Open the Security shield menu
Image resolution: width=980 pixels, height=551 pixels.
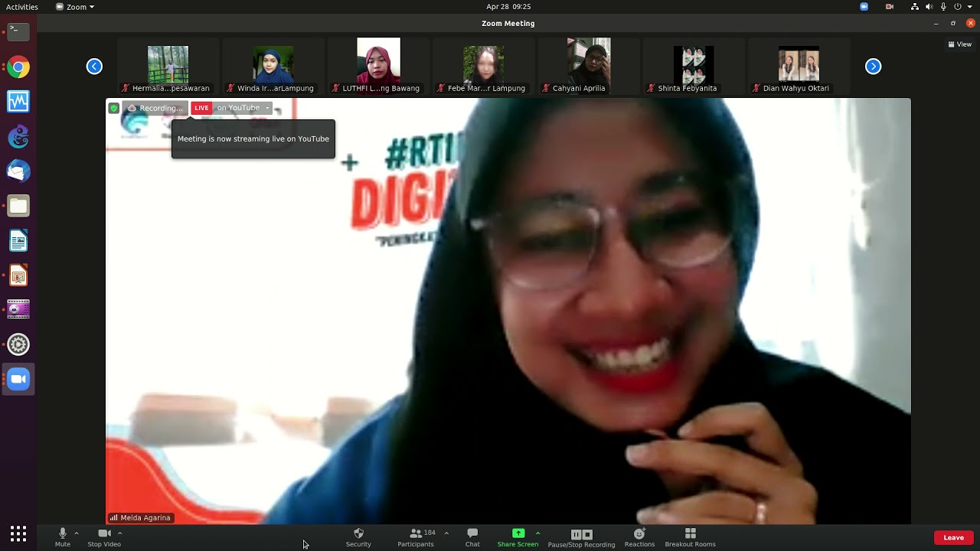[358, 537]
